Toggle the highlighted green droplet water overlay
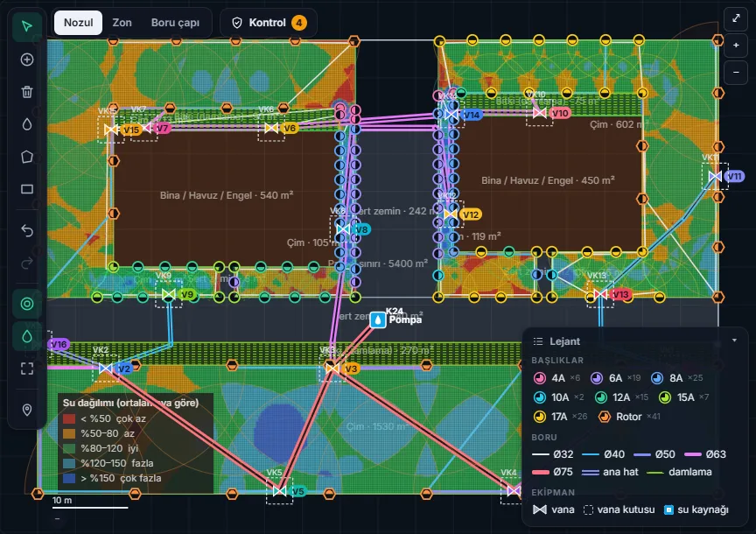Screen dimensions: 756x534 [27, 336]
